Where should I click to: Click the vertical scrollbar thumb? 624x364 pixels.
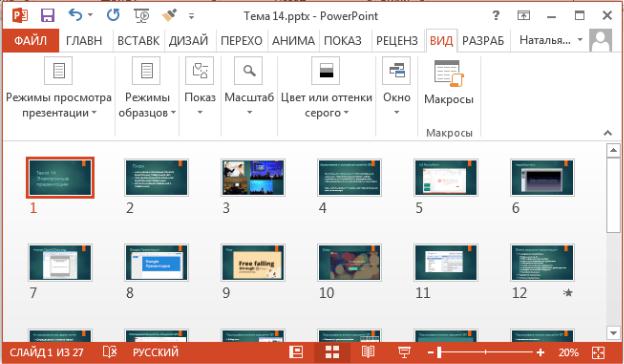point(613,195)
